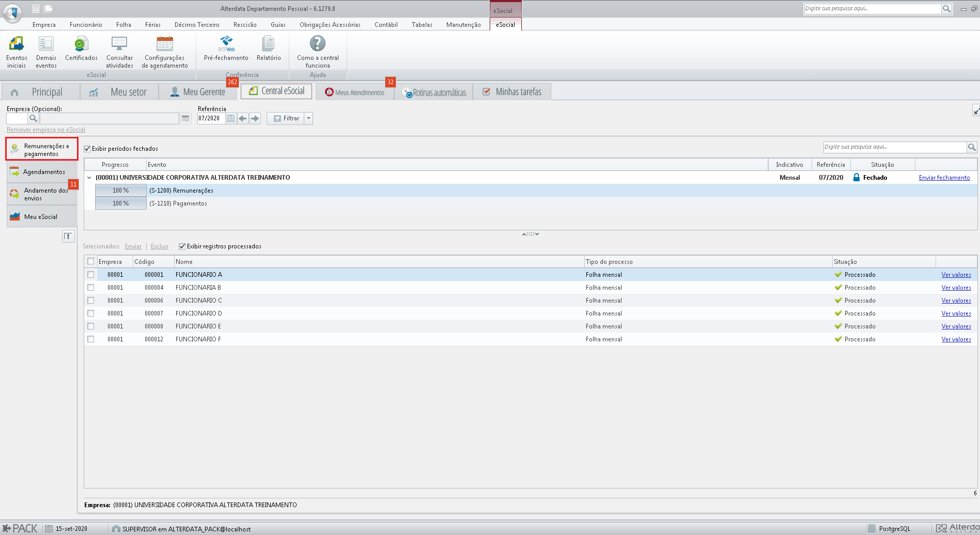Open the Funcionário menu
980x535 pixels.
coord(86,24)
